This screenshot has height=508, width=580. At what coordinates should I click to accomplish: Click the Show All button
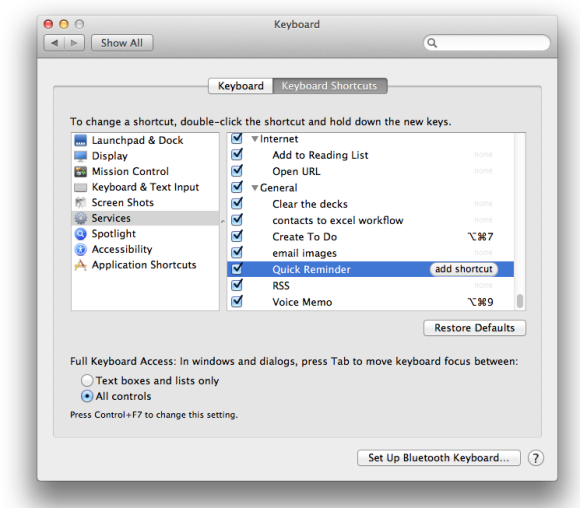pos(122,43)
